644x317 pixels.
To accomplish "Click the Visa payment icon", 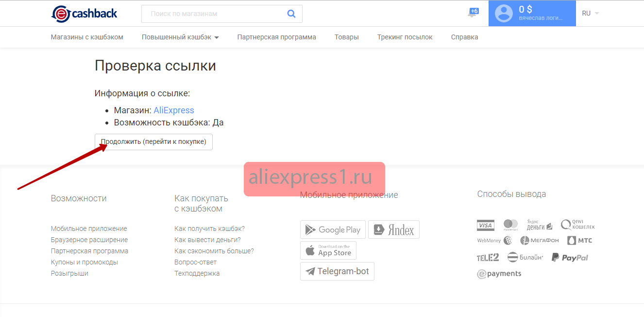I will click(486, 225).
